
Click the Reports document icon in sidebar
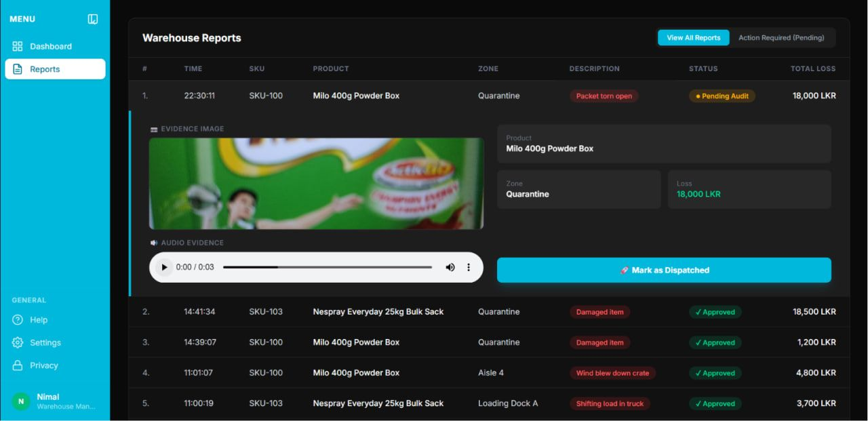pyautogui.click(x=18, y=69)
